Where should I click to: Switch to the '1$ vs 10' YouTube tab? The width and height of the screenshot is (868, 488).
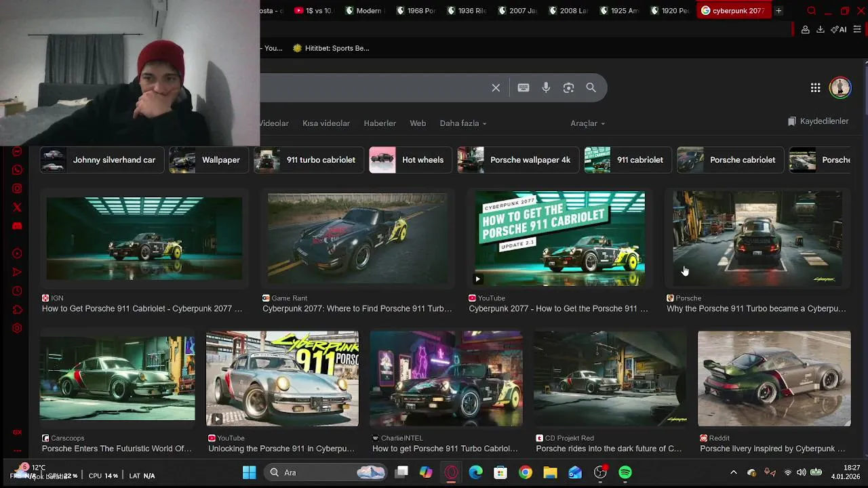(x=315, y=11)
